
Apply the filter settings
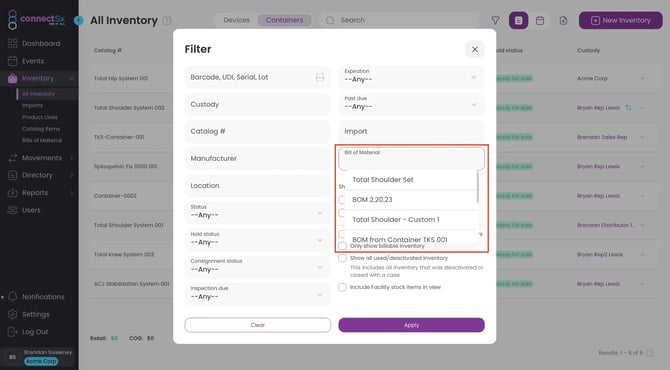(411, 325)
